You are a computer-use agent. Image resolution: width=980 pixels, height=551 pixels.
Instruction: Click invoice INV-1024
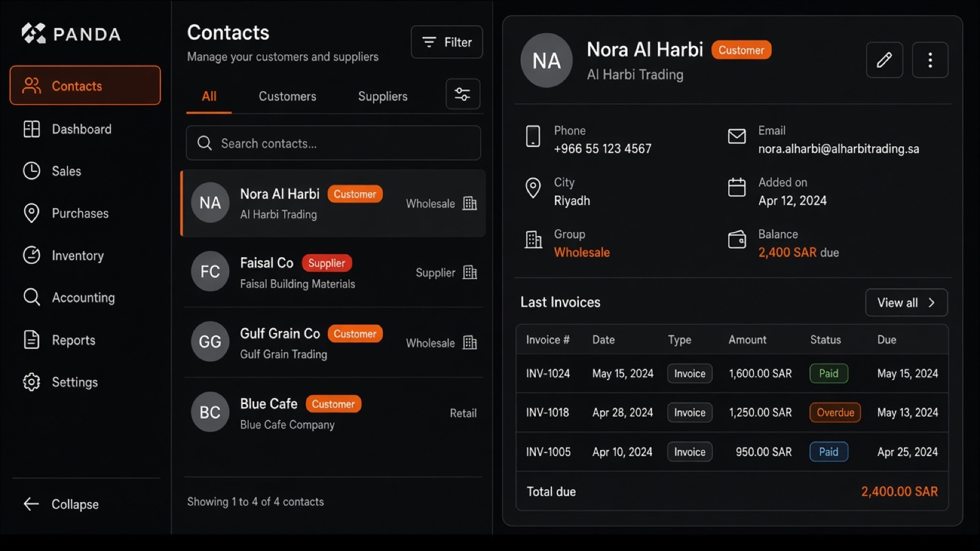tap(548, 373)
